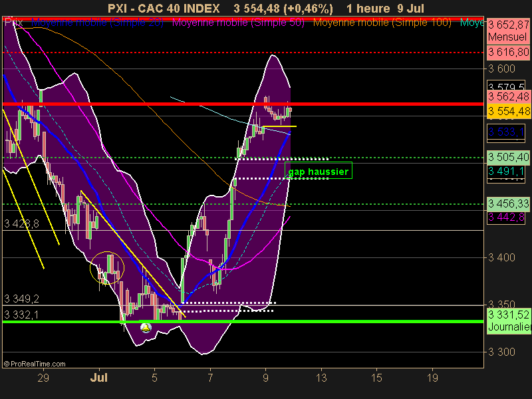Select 'Moyenne mobile (Simple 50)' legend entry

(x=238, y=23)
